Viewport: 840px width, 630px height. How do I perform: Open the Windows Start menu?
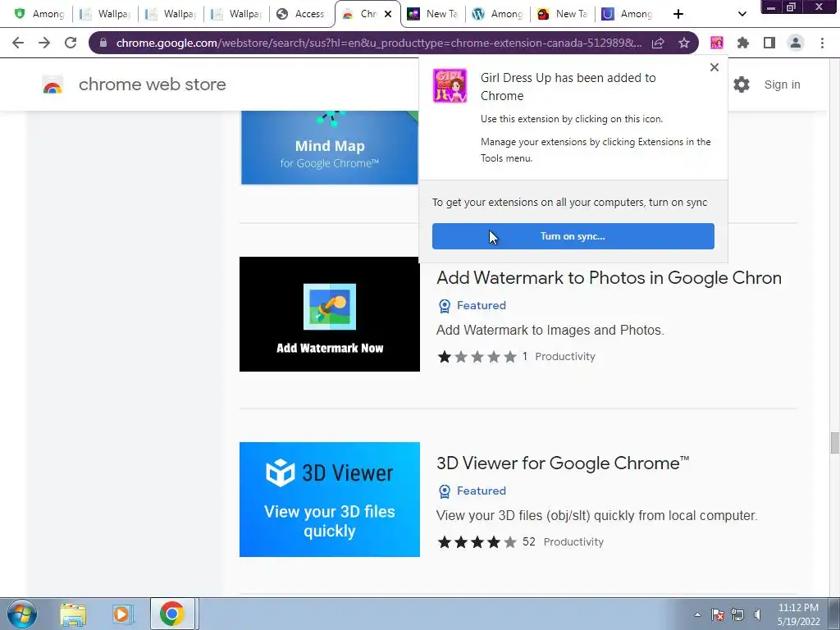[21, 614]
